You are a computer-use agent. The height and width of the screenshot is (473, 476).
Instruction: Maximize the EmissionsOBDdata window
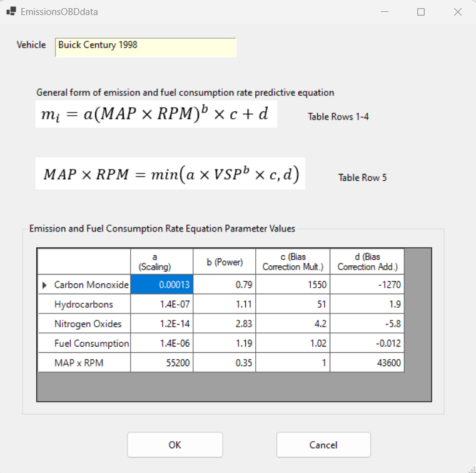click(421, 12)
